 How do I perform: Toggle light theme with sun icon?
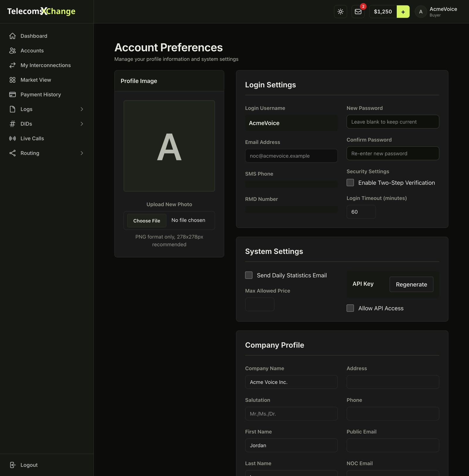point(340,12)
